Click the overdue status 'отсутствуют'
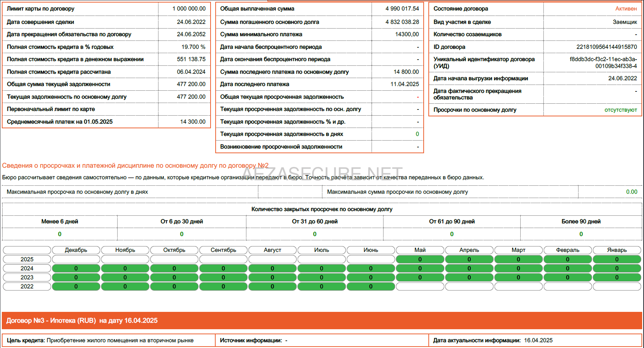 621,110
